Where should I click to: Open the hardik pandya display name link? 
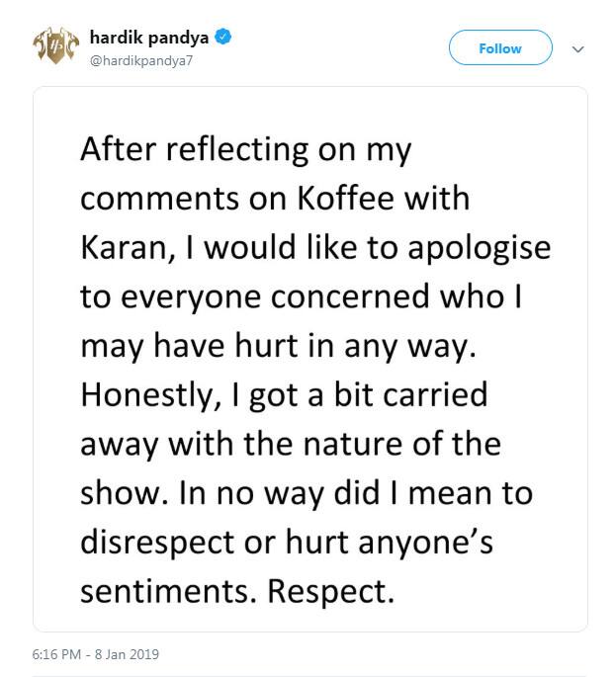pos(149,38)
